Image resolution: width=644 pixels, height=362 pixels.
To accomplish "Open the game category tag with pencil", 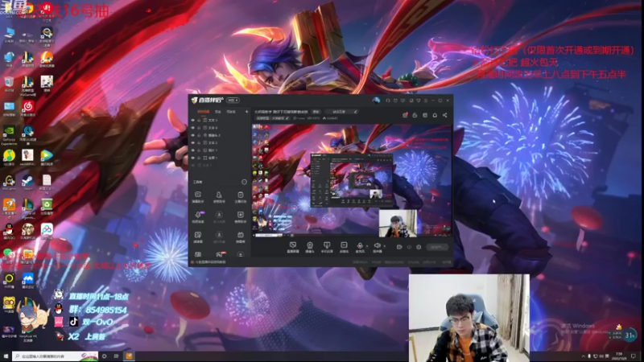I will click(x=273, y=118).
